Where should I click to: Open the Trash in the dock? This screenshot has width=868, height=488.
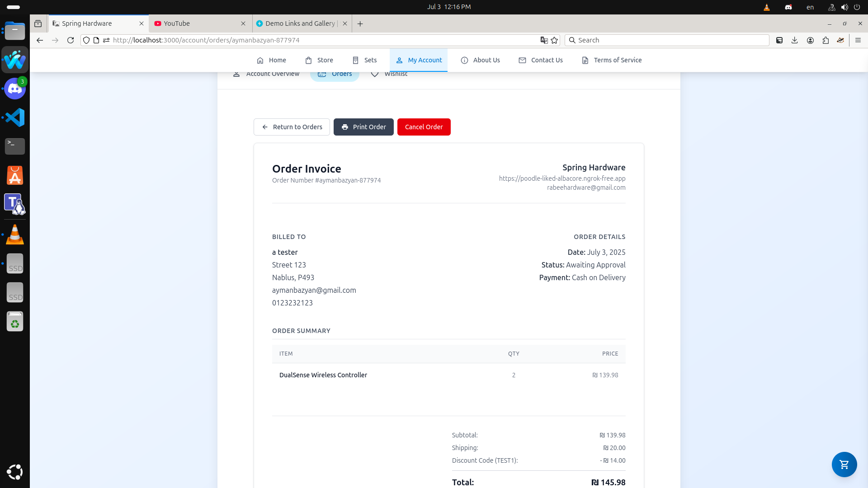pyautogui.click(x=15, y=321)
